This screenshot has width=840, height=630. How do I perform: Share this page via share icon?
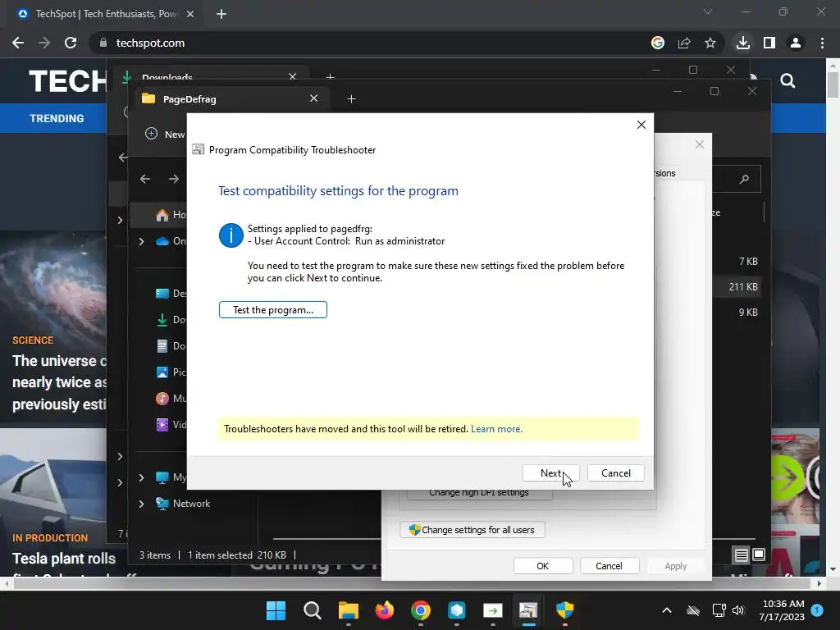pos(684,43)
